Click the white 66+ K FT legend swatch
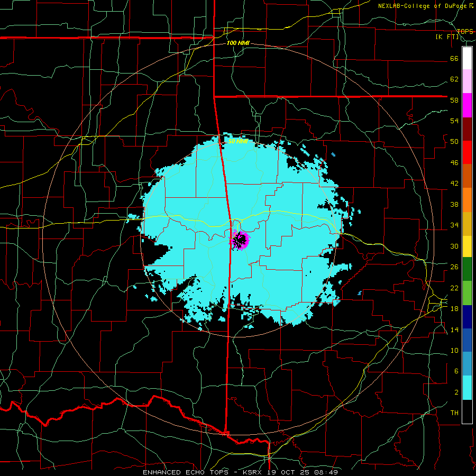The height and width of the screenshot is (476, 476). 467,58
